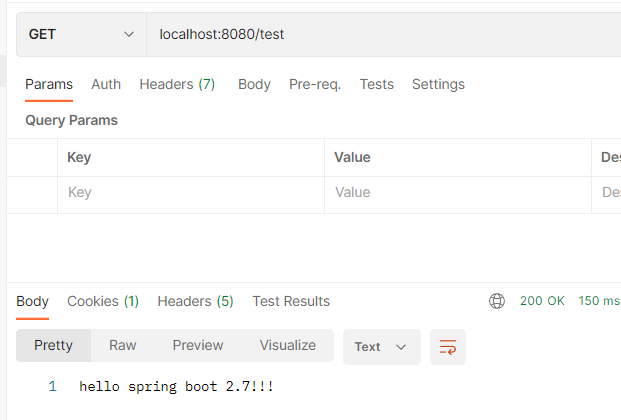Click the globe network information icon
621x420 pixels.
[x=497, y=301]
